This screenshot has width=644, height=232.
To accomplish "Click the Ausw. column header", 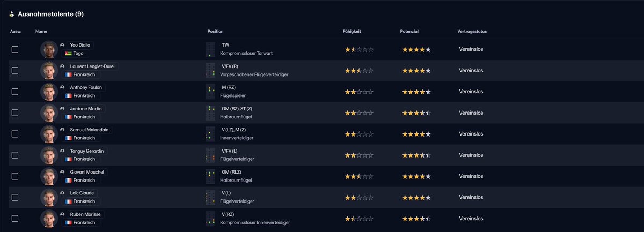I will pyautogui.click(x=16, y=32).
